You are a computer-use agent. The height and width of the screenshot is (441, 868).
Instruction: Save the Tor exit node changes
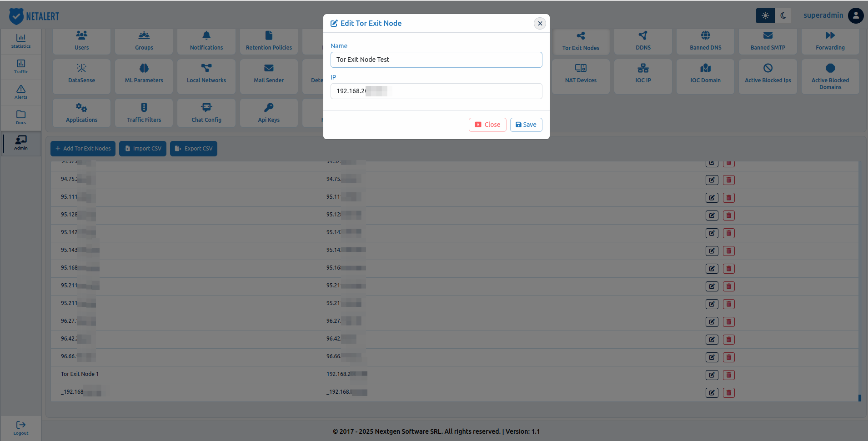click(x=526, y=125)
